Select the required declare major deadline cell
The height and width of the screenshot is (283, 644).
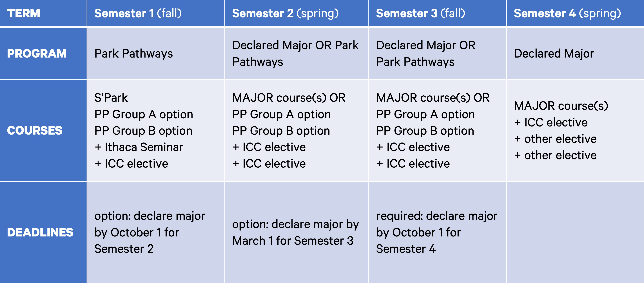pos(438,232)
